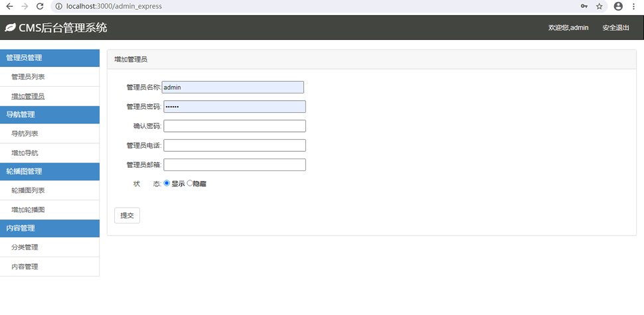Focus the 管理员电话 input field
Screen dimensions: 644x315
(x=234, y=145)
